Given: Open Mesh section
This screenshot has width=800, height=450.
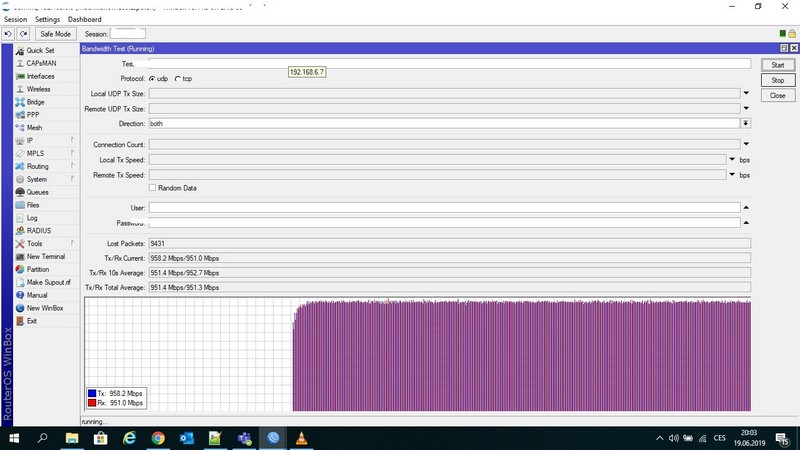Looking at the screenshot, I should click(34, 128).
